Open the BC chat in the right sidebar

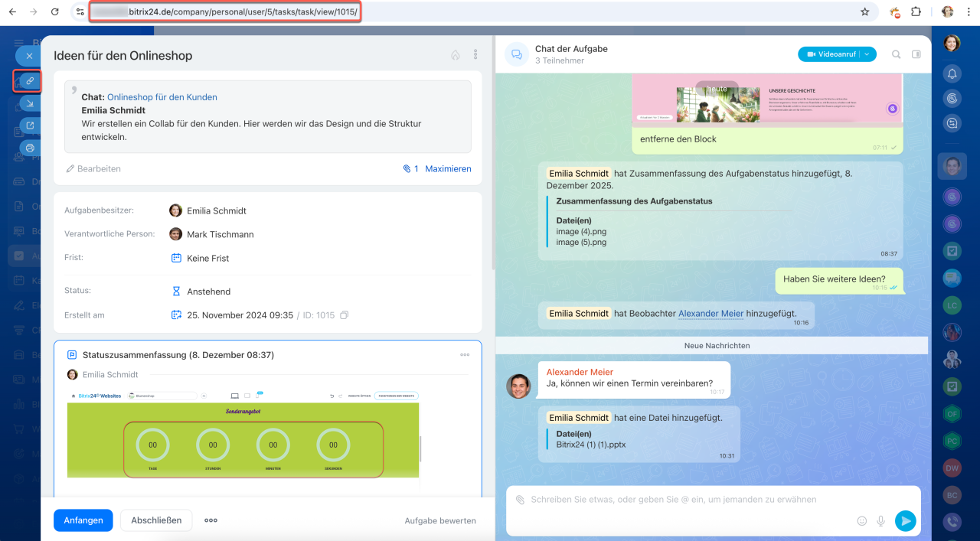coord(952,495)
